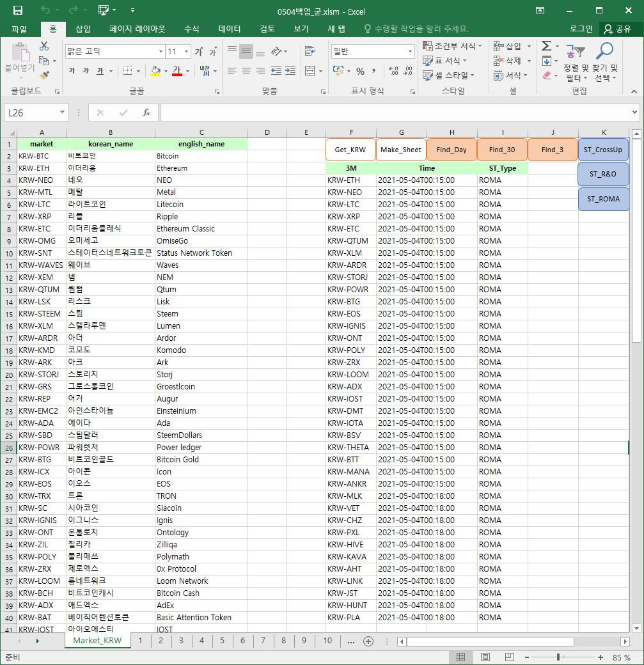Toggle underline formatting

[x=100, y=71]
